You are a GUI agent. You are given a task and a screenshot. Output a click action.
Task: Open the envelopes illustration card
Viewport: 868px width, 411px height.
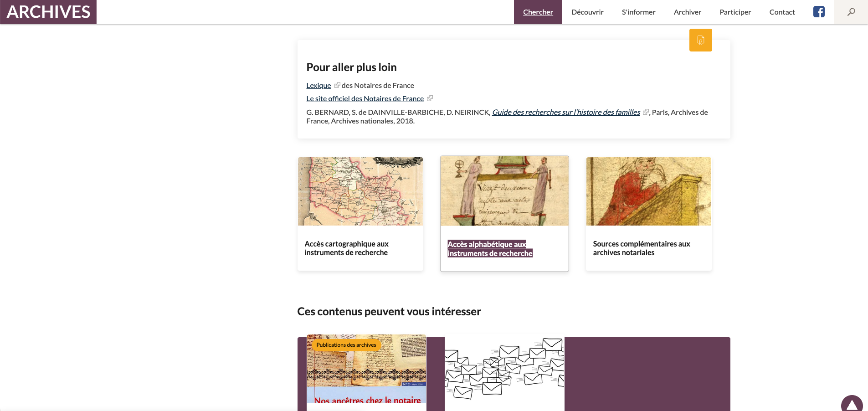(x=504, y=373)
